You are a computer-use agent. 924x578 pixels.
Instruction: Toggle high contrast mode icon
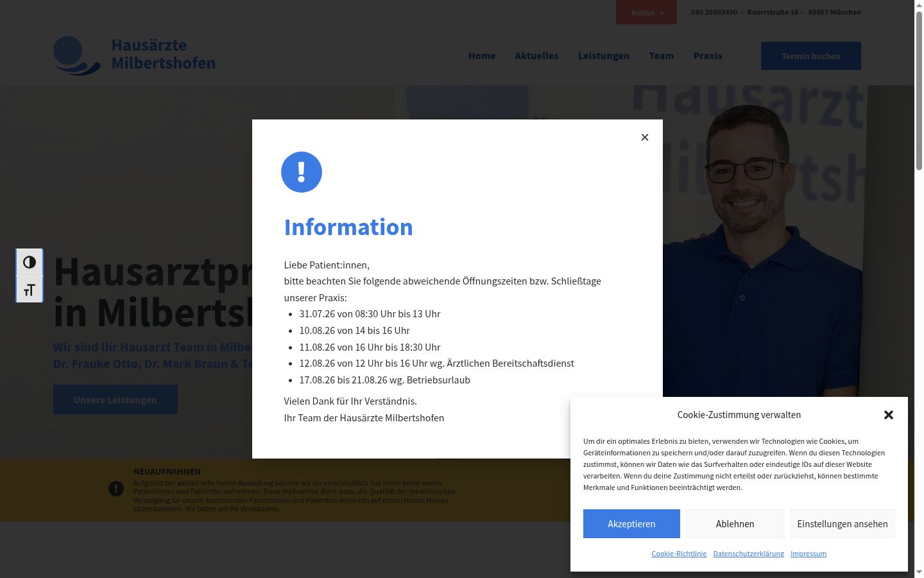pos(30,262)
